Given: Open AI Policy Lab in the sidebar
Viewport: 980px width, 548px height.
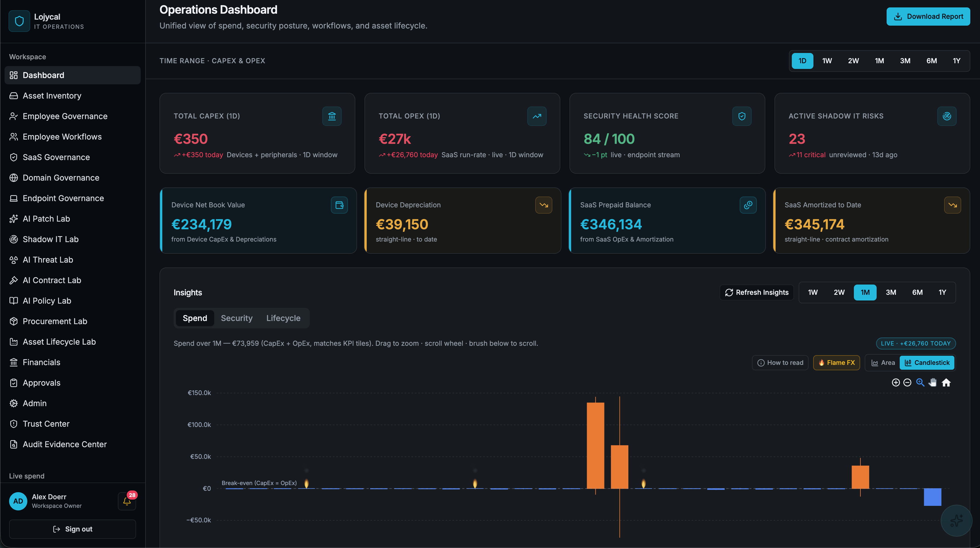Looking at the screenshot, I should pyautogui.click(x=72, y=301).
